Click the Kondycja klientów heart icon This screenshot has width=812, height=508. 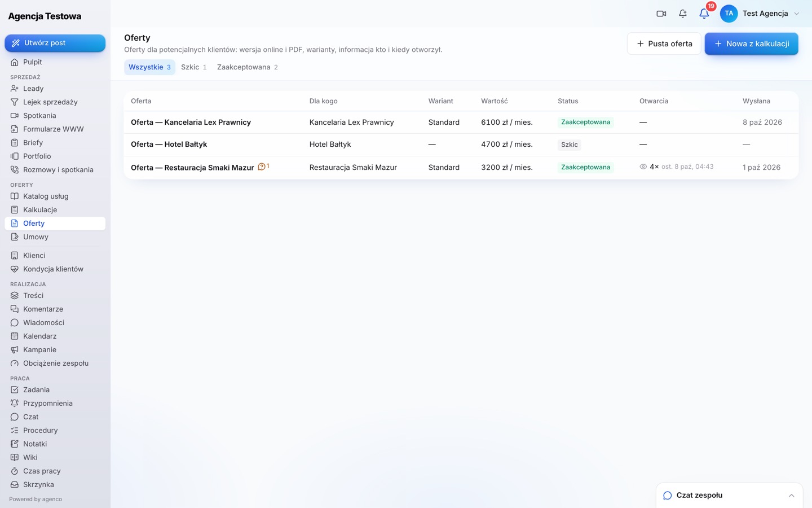(15, 269)
